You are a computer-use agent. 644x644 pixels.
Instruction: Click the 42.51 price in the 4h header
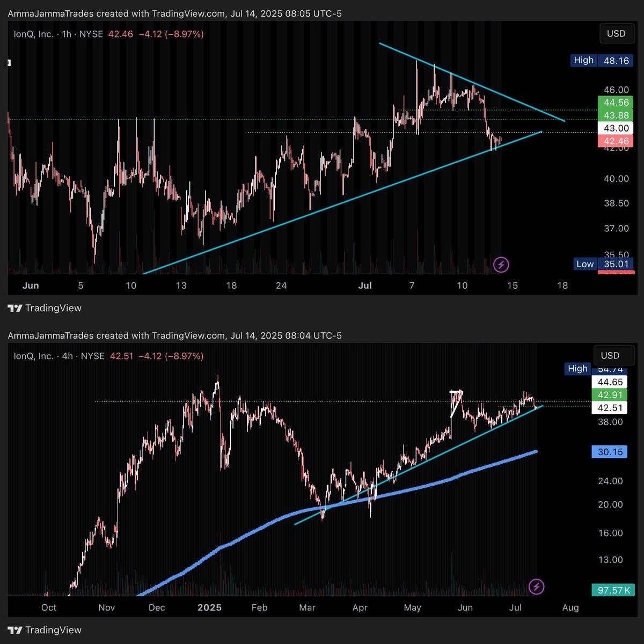(x=123, y=356)
